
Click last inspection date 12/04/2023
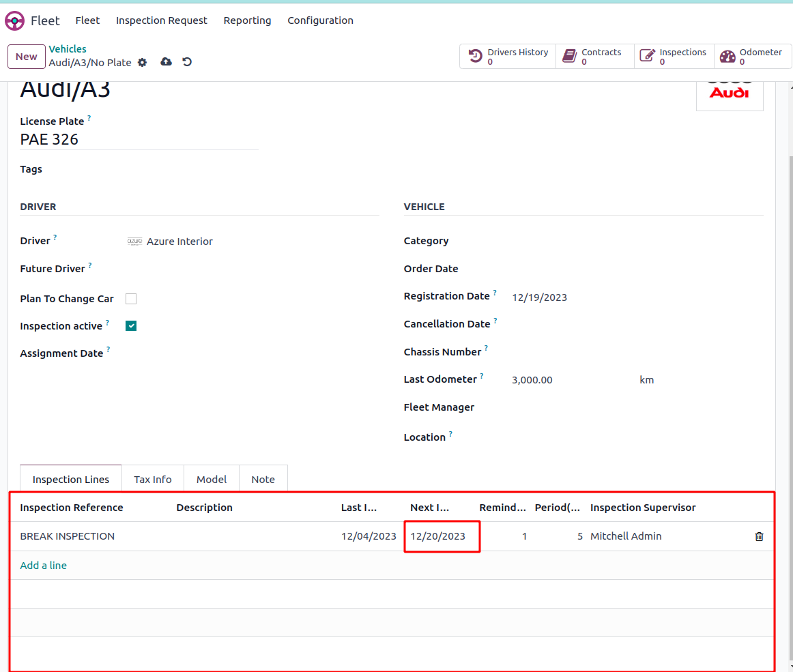(x=369, y=536)
